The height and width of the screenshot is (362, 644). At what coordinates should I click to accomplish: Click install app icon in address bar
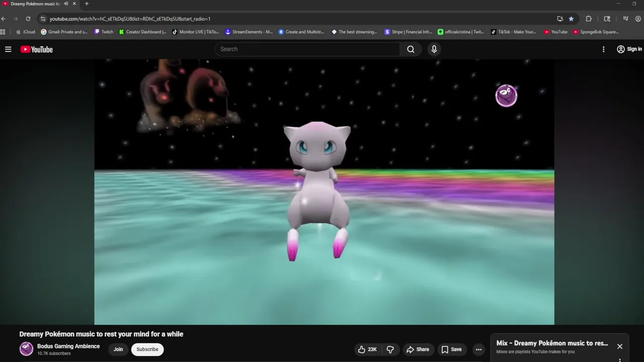click(x=560, y=19)
